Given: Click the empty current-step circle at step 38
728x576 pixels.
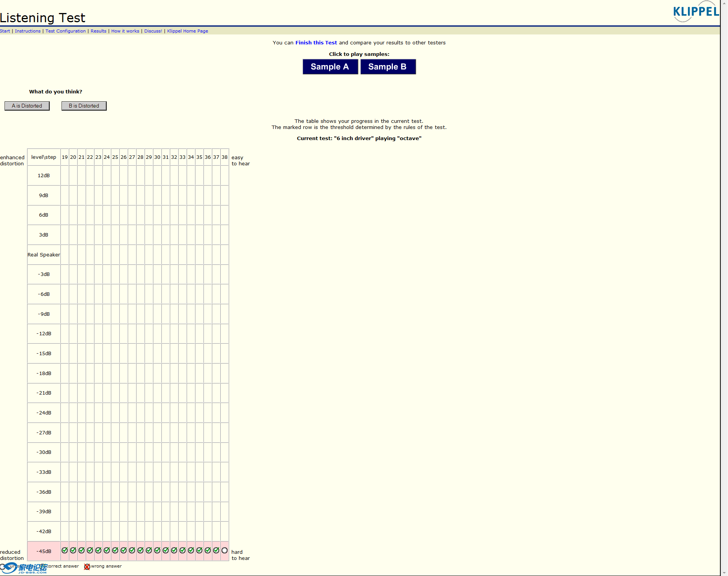Looking at the screenshot, I should [225, 550].
